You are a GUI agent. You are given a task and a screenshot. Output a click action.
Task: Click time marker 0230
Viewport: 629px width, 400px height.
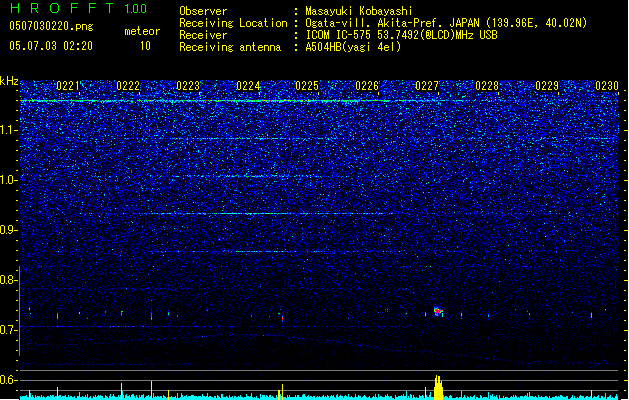tap(607, 86)
